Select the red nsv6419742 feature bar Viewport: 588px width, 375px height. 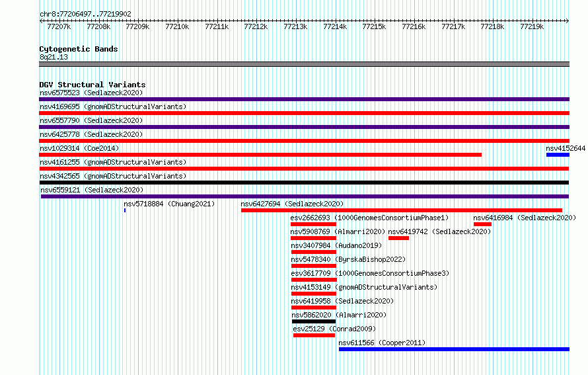[x=398, y=238]
